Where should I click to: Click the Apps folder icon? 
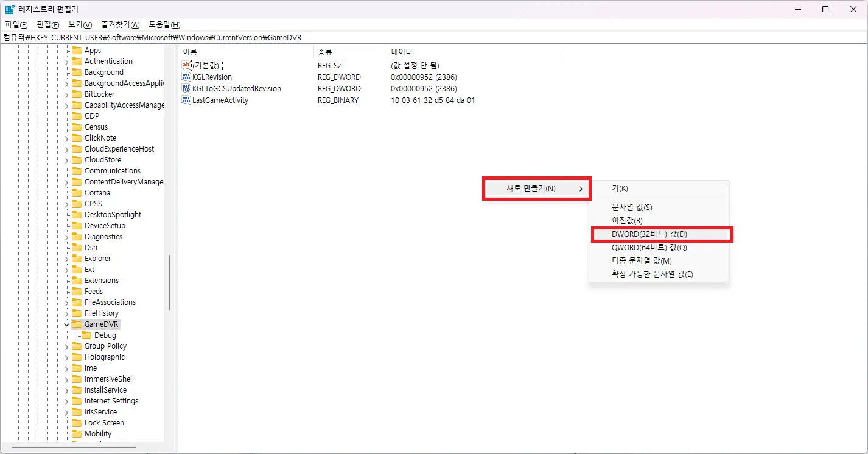coord(77,51)
